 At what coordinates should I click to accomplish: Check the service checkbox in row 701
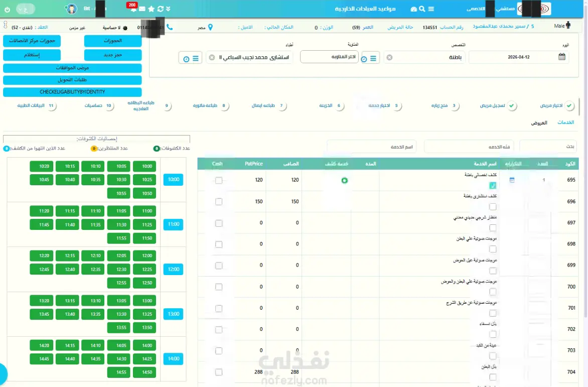click(493, 313)
